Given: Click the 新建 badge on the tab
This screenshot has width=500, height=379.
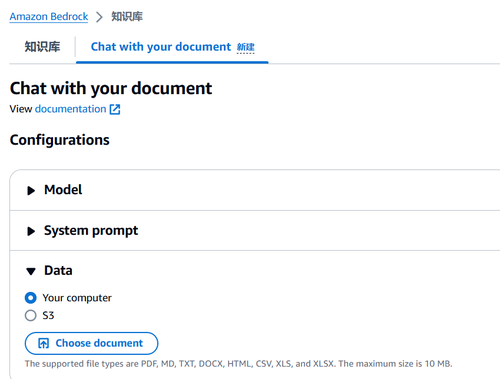Looking at the screenshot, I should coord(246,47).
